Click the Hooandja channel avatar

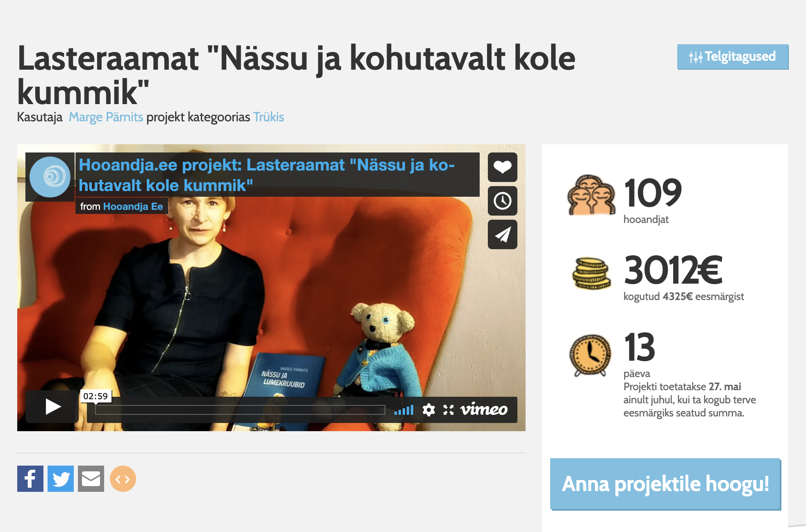(x=50, y=177)
